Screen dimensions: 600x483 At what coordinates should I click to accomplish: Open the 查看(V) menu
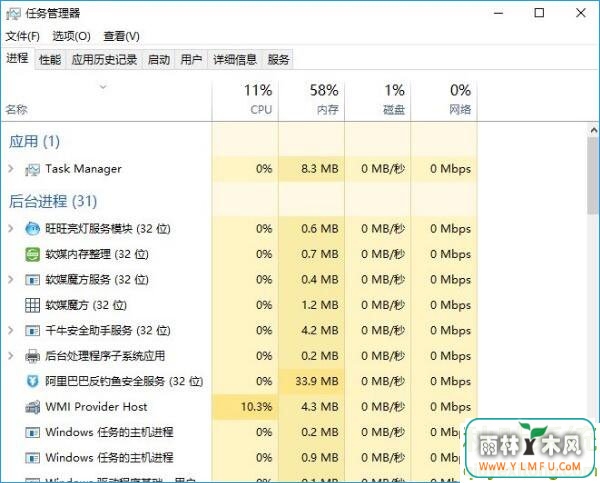coord(121,36)
